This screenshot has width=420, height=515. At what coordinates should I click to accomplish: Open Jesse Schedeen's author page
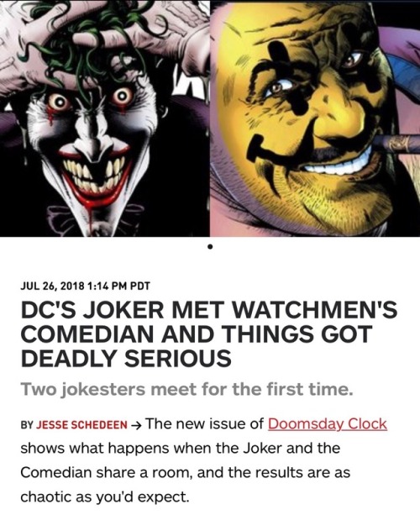81,425
